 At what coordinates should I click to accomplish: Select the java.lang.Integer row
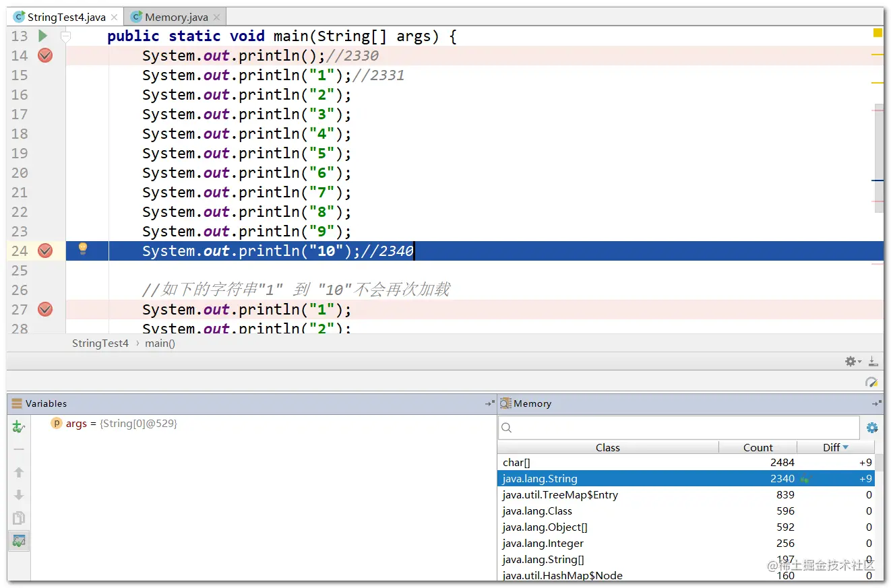pos(686,544)
